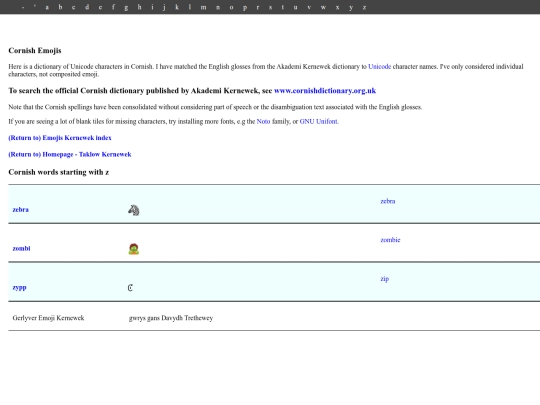Pick letter 'x' in the top navigation

pos(338,7)
